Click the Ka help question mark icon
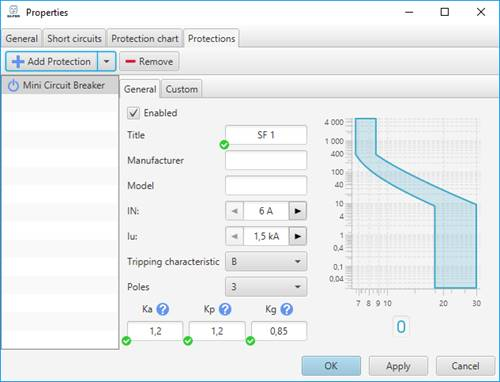This screenshot has height=382, width=500. (163, 309)
